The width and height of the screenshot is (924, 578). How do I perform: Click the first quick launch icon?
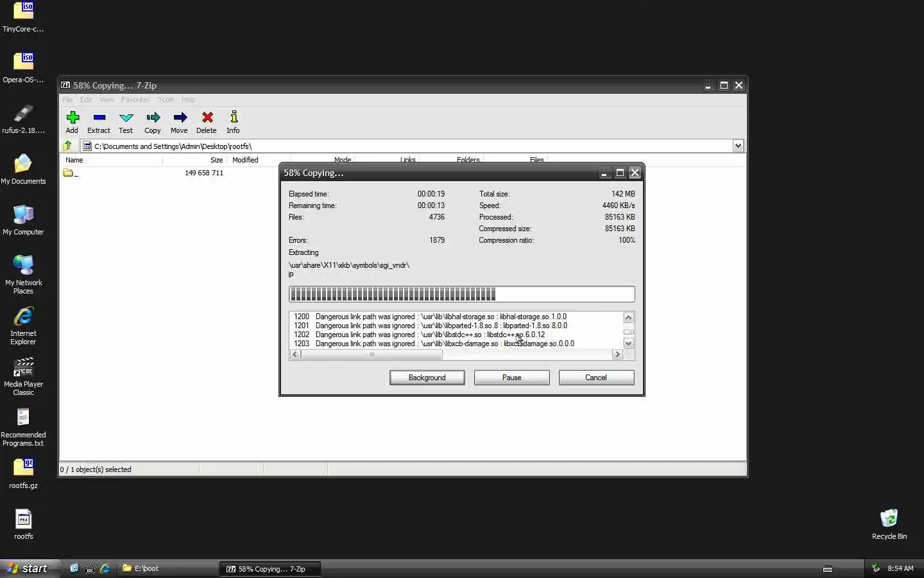(x=74, y=568)
